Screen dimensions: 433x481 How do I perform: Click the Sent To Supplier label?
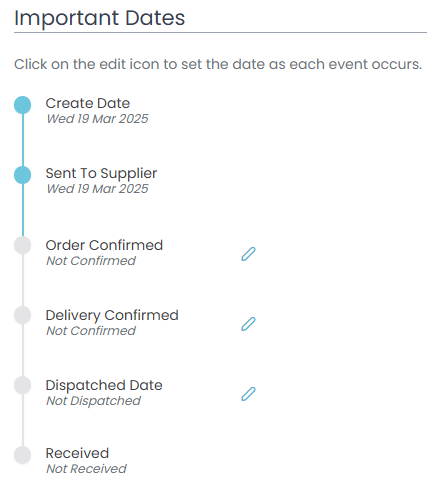(x=101, y=174)
